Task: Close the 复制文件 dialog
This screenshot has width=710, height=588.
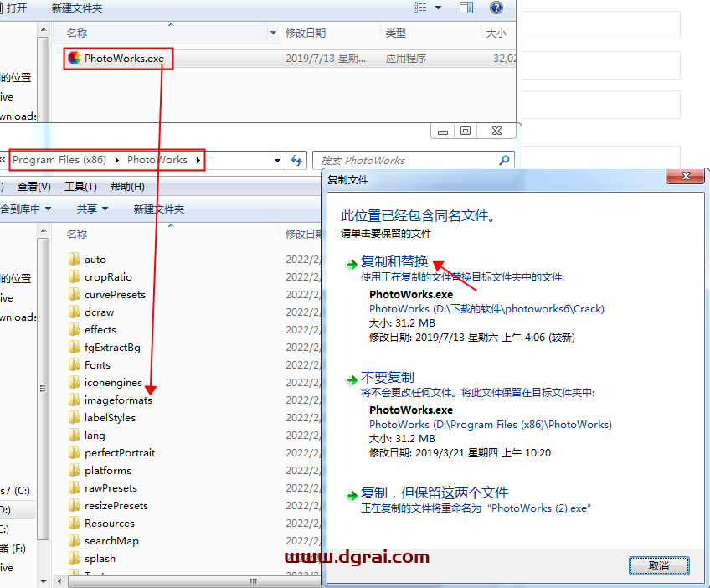Action: click(686, 176)
